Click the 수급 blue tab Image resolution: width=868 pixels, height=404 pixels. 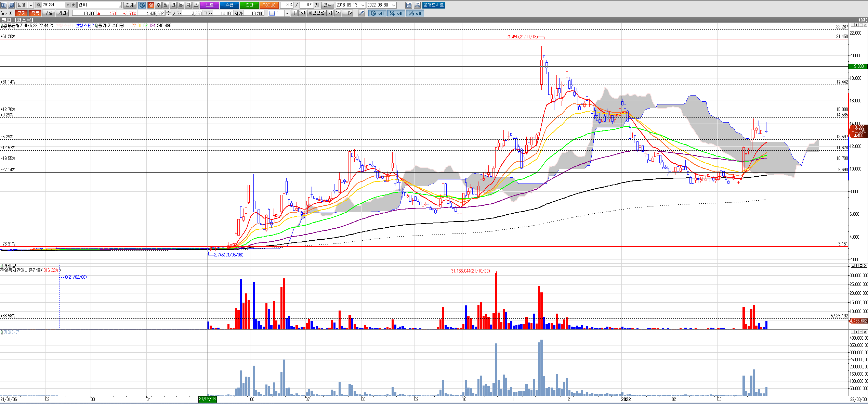229,5
